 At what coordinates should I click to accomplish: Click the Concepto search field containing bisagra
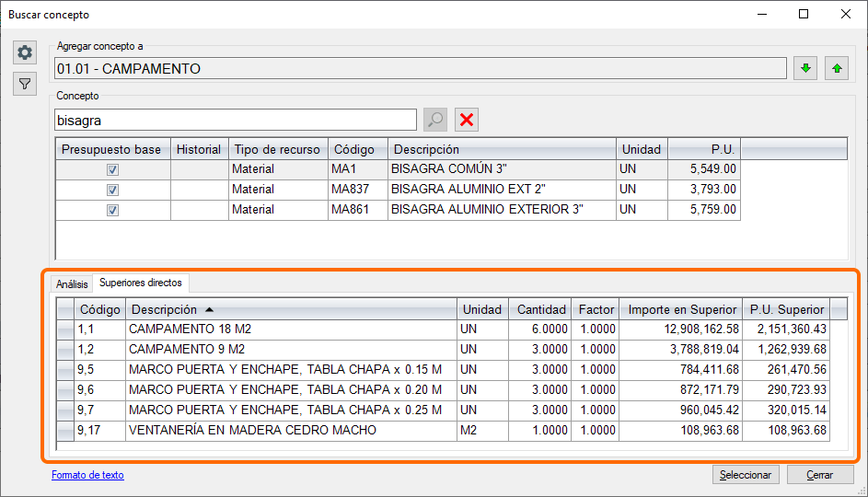[x=236, y=120]
